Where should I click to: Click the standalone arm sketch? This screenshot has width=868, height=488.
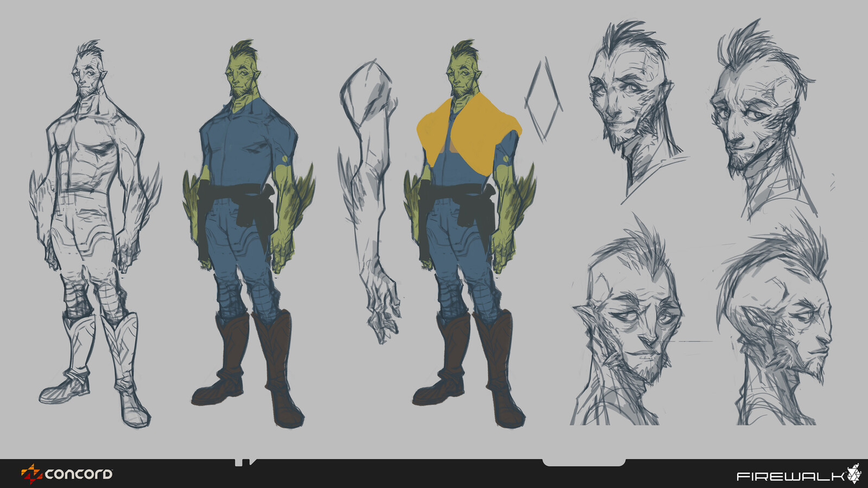(x=369, y=201)
